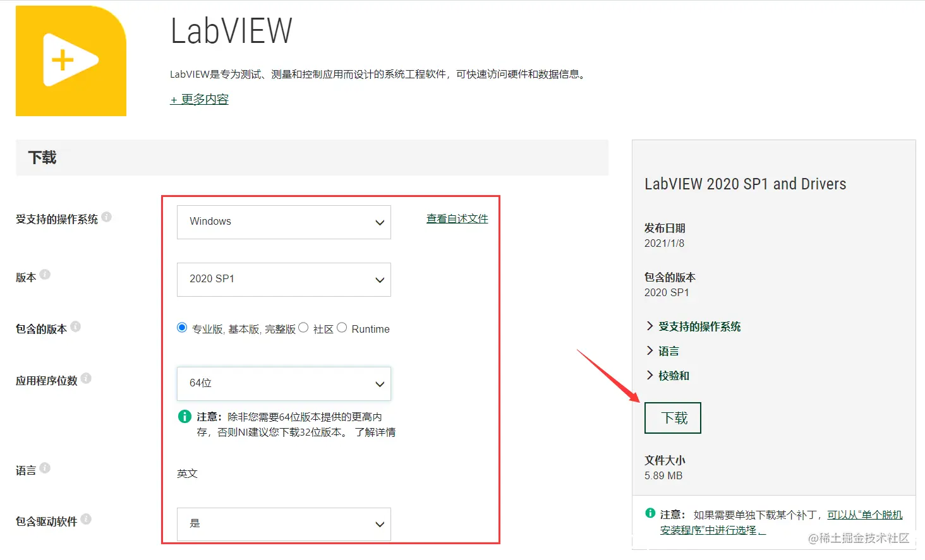925x560 pixels.
Task: Click info icon beside 语言 label
Action: (x=45, y=468)
